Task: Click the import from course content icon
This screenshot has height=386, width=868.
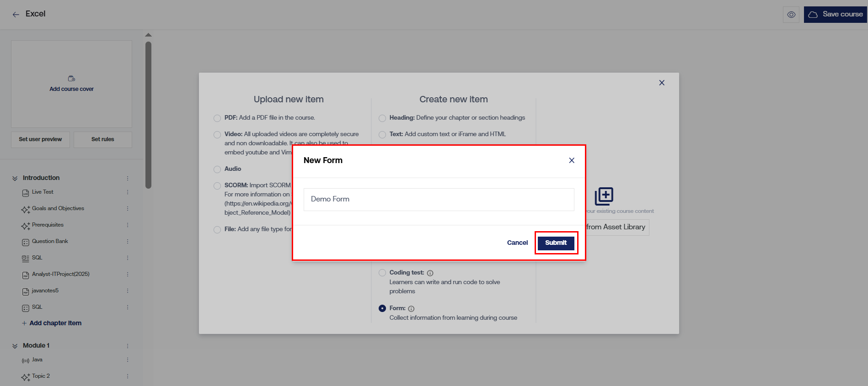Action: click(x=604, y=196)
